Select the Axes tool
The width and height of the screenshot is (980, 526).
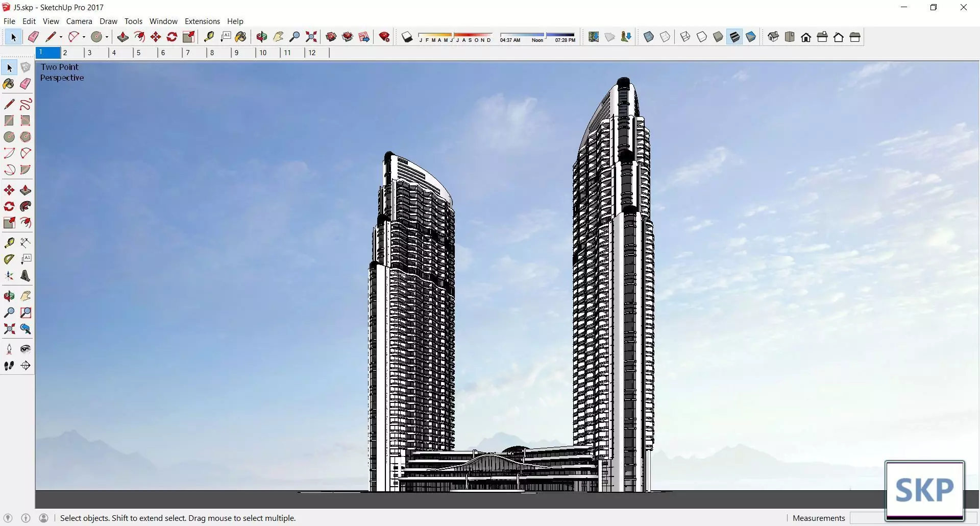[x=9, y=276]
